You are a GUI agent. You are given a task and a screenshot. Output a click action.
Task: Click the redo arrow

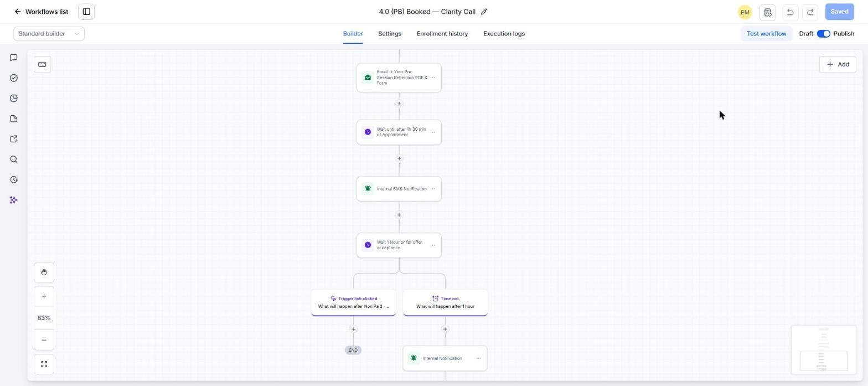pos(810,12)
